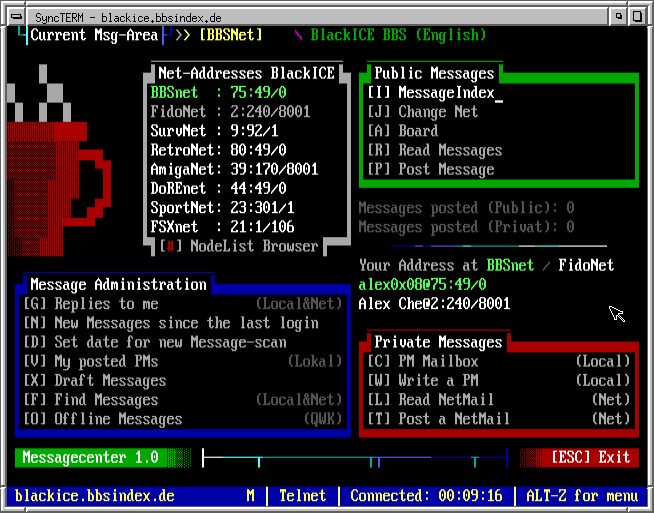Choose [F] Find Messages
This screenshot has height=513, width=654.
[183, 400]
